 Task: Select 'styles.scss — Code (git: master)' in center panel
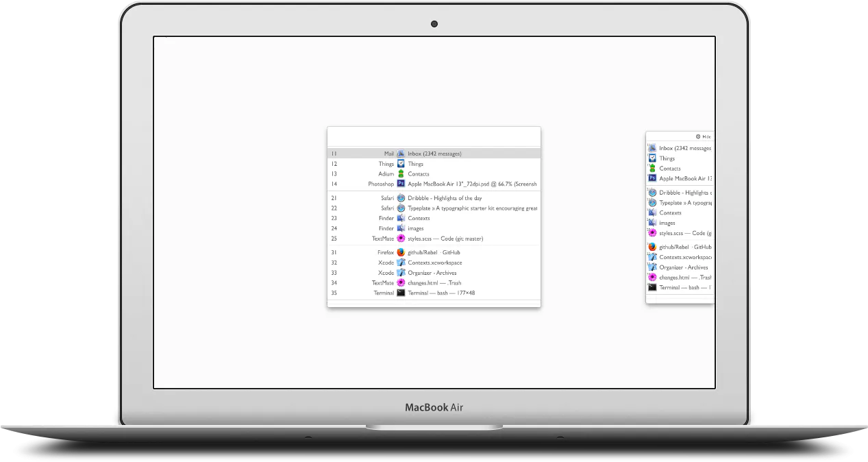445,239
